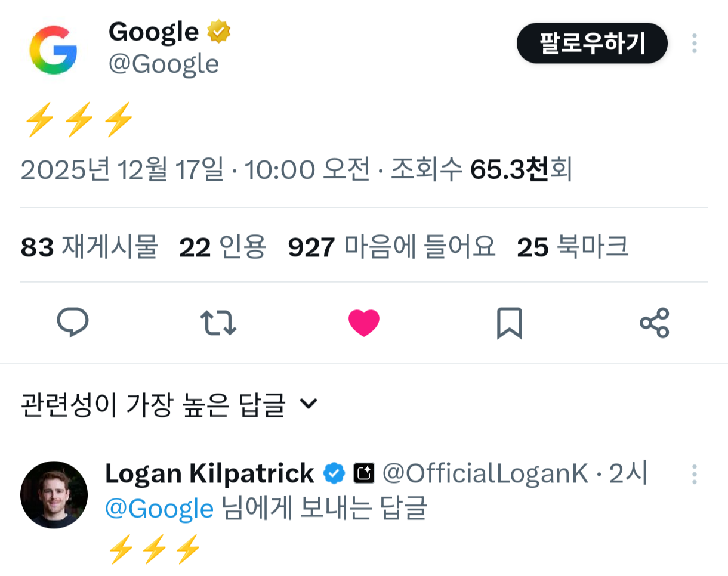The height and width of the screenshot is (576, 728).
Task: Click the Google account display name
Action: point(153,32)
